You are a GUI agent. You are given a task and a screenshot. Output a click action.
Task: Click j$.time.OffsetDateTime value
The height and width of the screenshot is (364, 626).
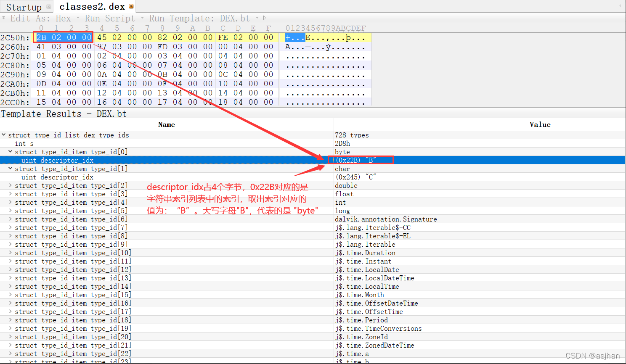point(377,303)
